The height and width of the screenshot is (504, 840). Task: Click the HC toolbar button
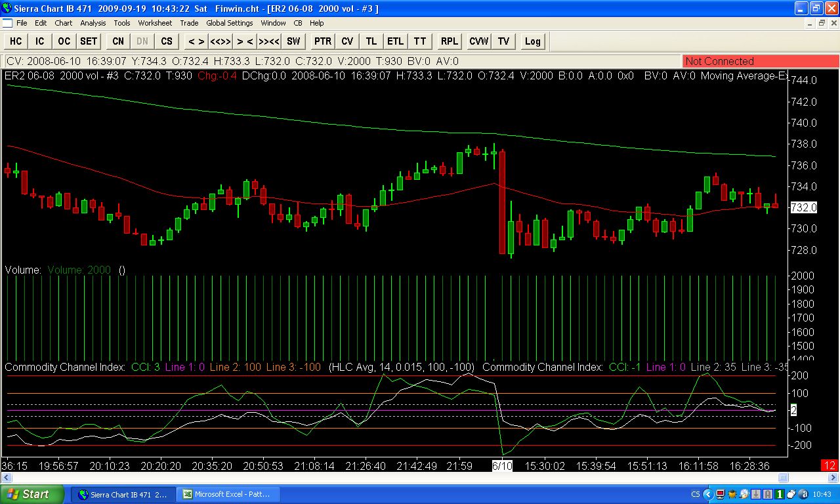point(16,41)
